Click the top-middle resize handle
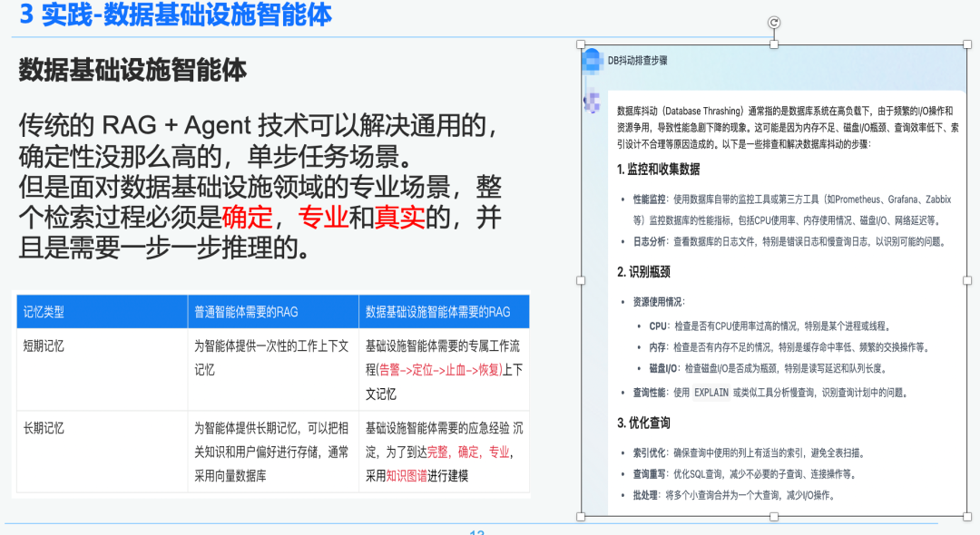Viewport: 980px width, 535px height. tap(773, 43)
